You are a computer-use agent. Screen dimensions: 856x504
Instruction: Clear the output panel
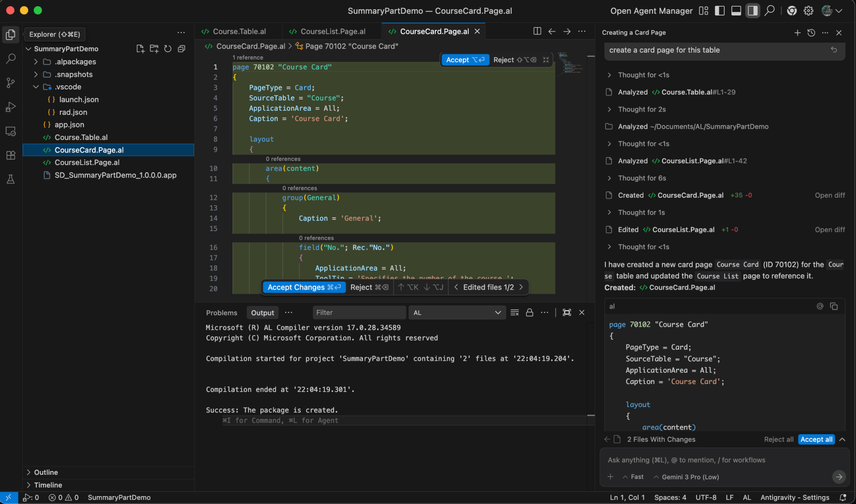[515, 313]
